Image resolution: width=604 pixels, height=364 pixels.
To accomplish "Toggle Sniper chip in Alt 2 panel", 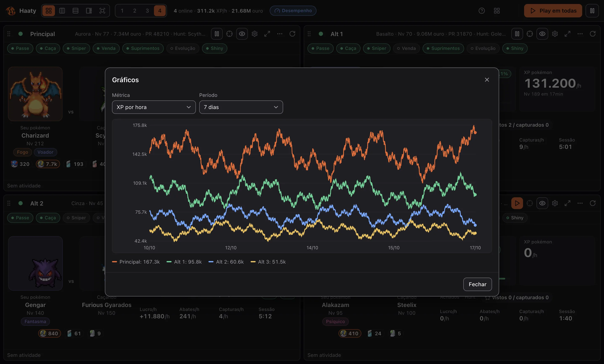I will coord(76,218).
